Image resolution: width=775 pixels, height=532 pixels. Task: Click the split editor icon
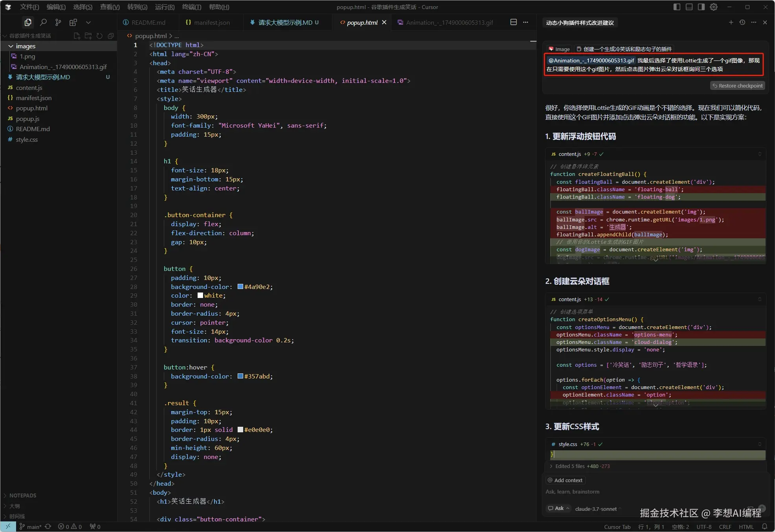513,22
